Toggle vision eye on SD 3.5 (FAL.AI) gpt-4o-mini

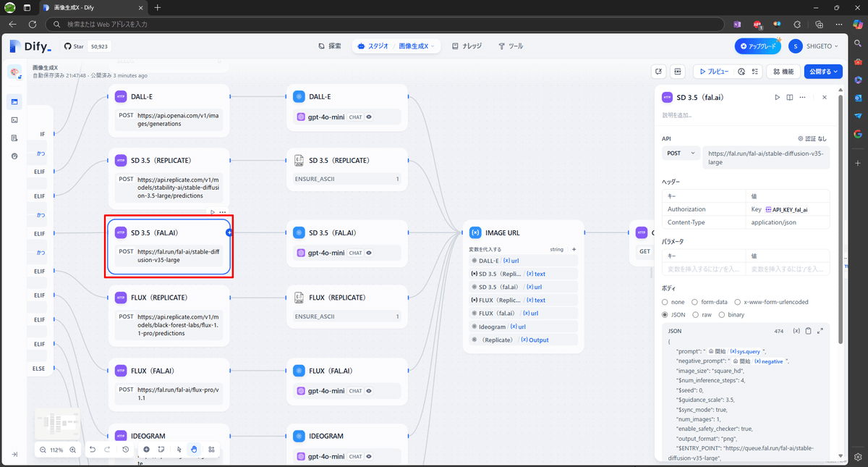(x=369, y=253)
